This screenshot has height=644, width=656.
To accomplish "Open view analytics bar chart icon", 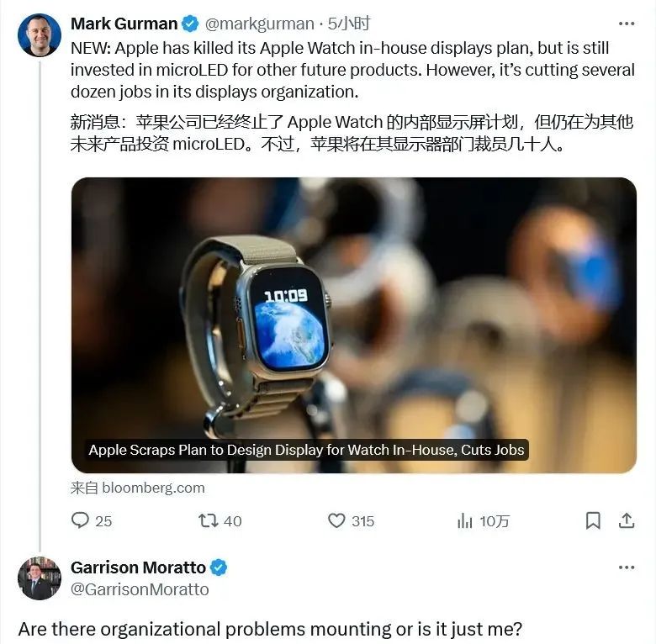I will (464, 520).
